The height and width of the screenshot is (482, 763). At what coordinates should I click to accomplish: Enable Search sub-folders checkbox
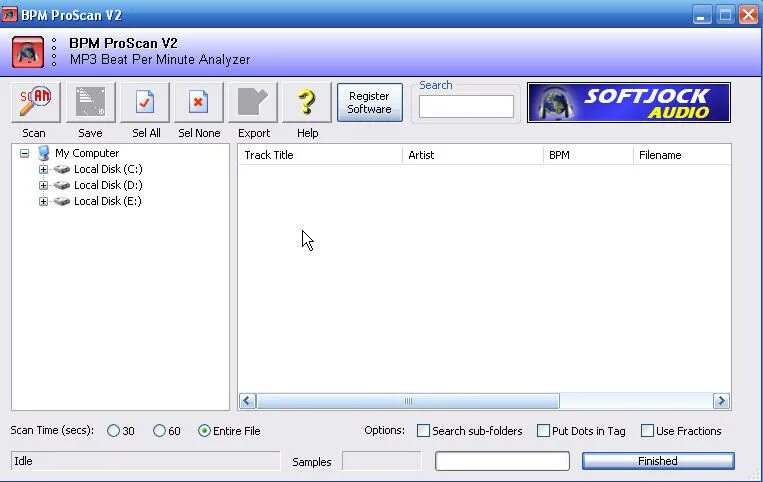coord(423,430)
